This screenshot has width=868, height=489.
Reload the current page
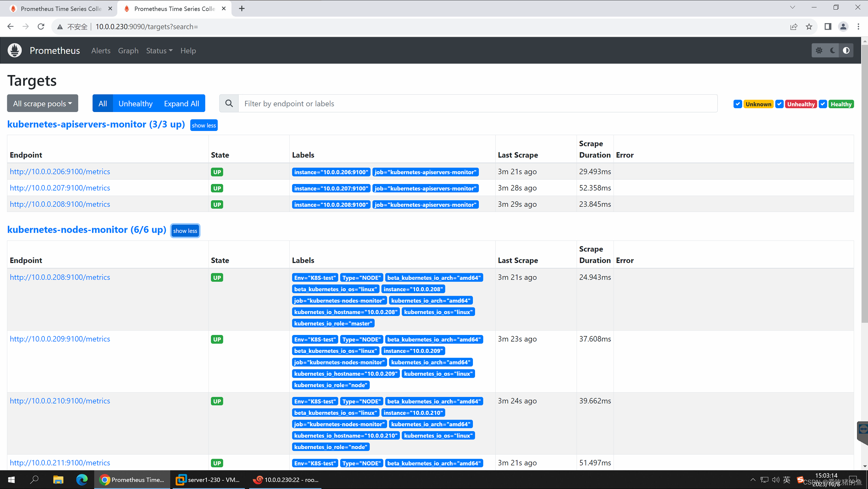pos(41,27)
